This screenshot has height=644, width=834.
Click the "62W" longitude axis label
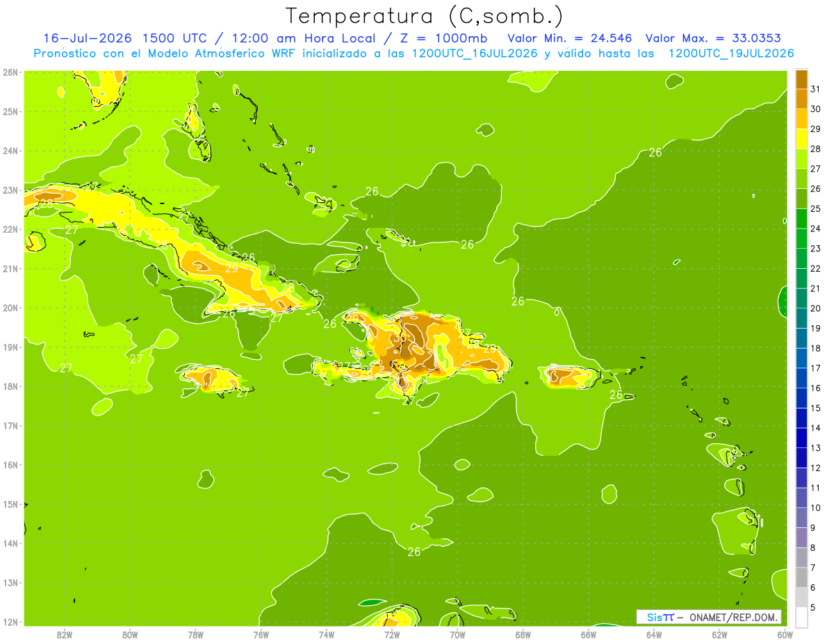click(719, 635)
